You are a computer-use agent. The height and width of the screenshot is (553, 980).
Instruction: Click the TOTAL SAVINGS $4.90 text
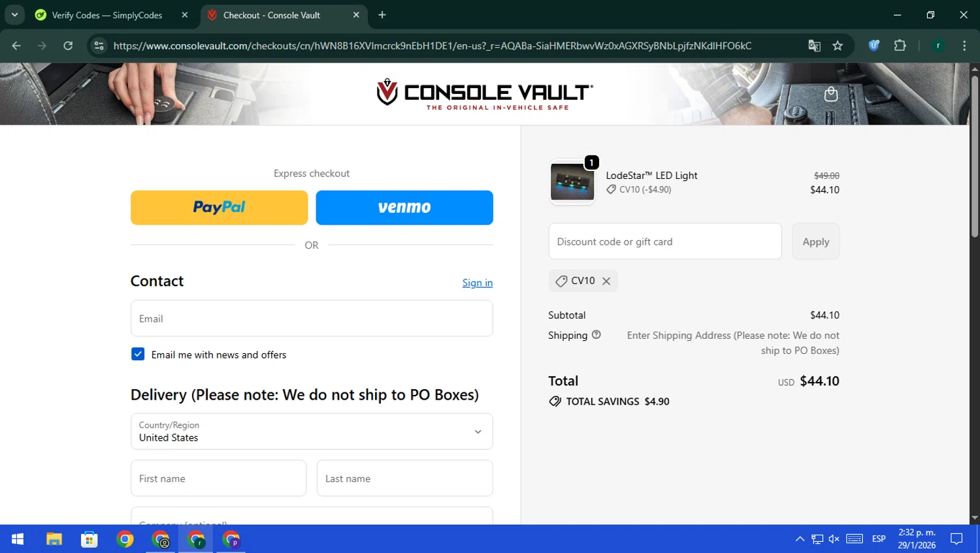(x=617, y=402)
